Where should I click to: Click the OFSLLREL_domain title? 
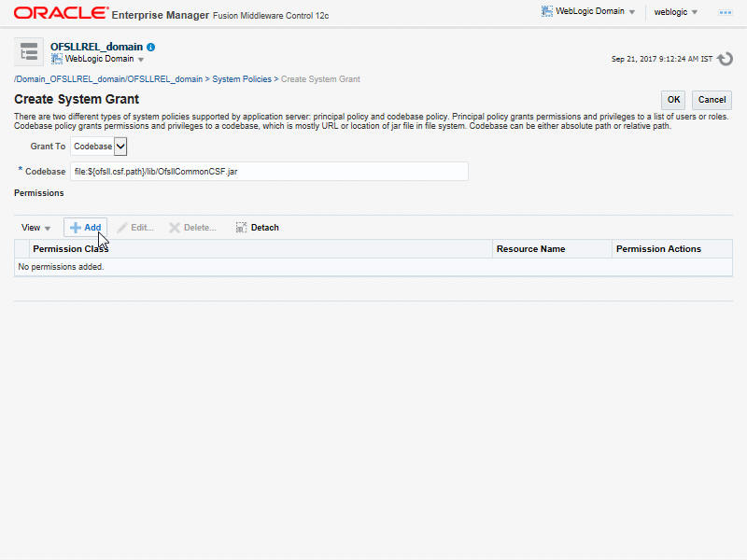pyautogui.click(x=97, y=47)
